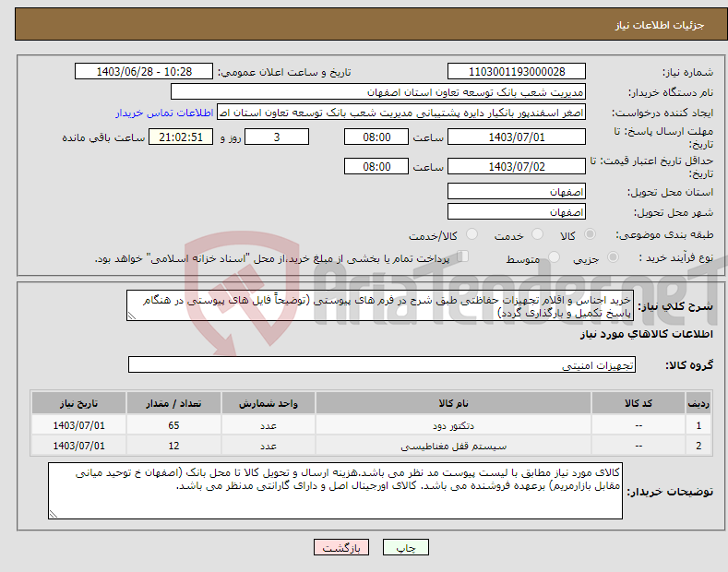
Task: Select the متوسط purchase type radio
Action: pyautogui.click(x=554, y=256)
